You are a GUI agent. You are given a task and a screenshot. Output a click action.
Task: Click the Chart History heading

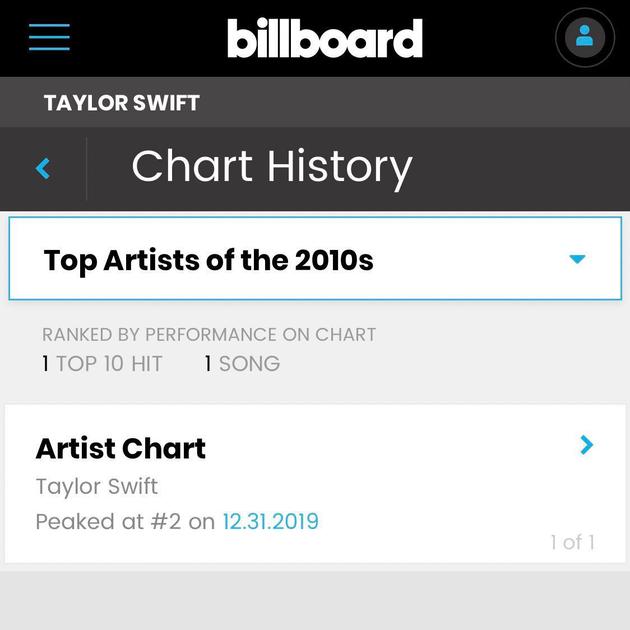coord(271,167)
